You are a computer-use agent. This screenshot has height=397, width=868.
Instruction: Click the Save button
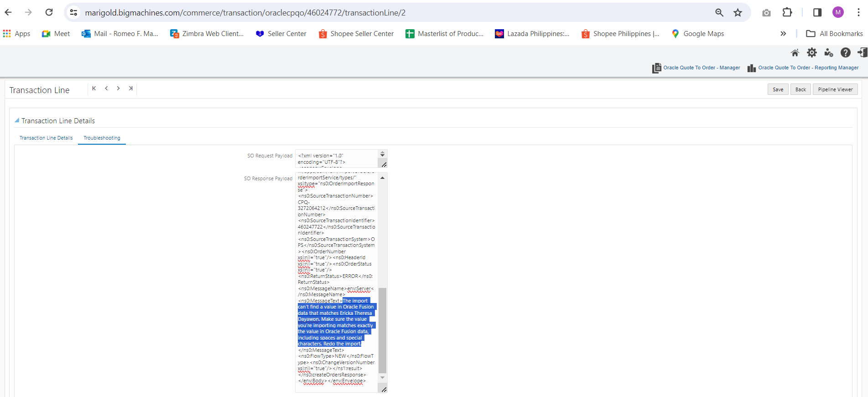tap(778, 89)
